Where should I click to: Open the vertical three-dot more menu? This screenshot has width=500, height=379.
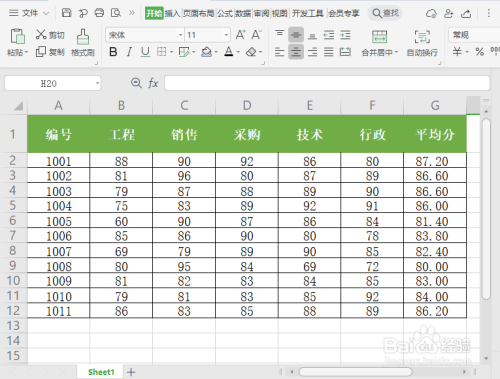(x=489, y=13)
